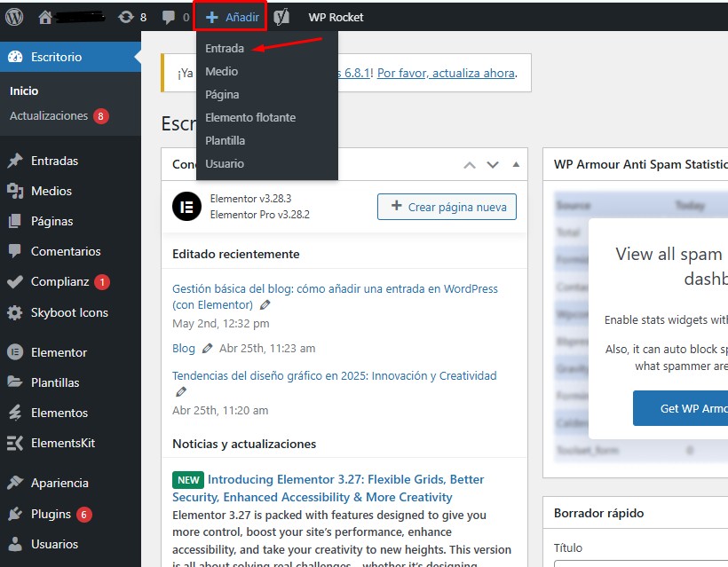Click the Usuarios person icon
This screenshot has height=567, width=728.
15,544
